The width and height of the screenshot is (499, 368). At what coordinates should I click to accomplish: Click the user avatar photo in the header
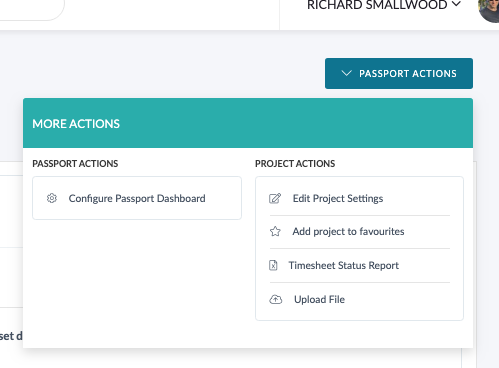489,10
